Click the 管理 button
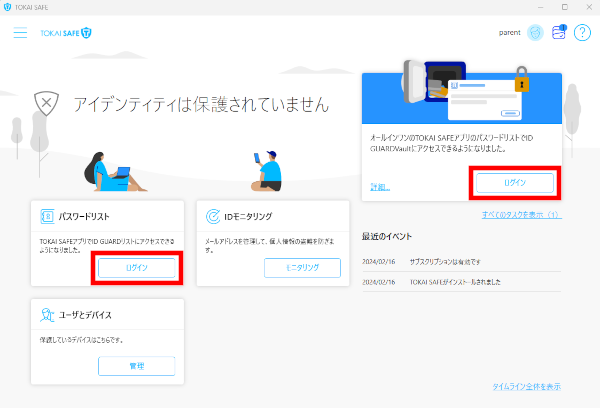Screen dimensions: 600x408 (137, 366)
